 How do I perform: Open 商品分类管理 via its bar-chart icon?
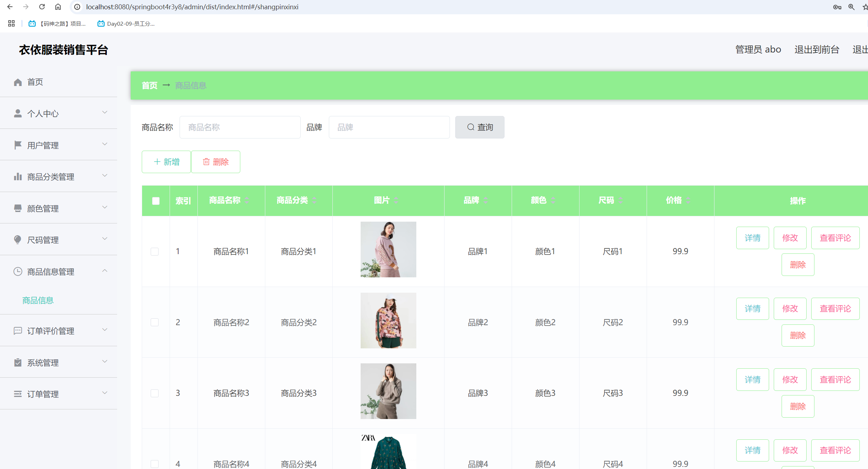pos(18,176)
